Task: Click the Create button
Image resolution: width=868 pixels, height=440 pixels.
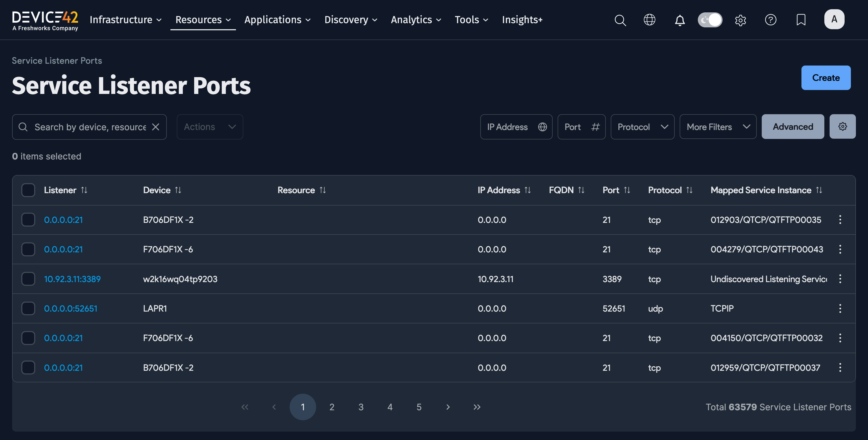Action: (x=826, y=78)
